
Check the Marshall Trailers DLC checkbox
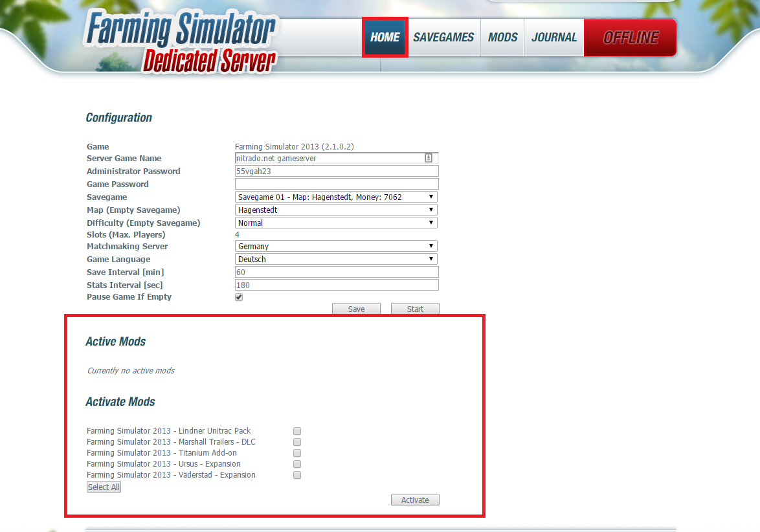pyautogui.click(x=296, y=441)
